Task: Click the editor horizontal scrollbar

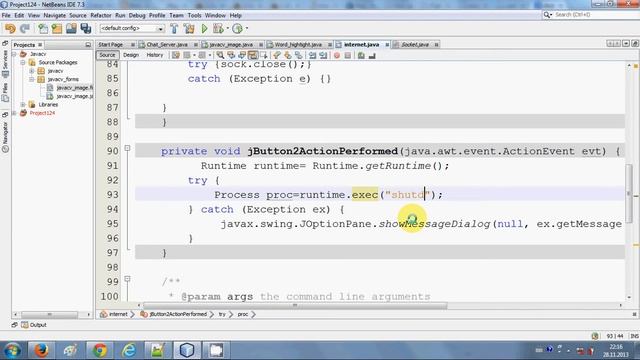Action: [295, 305]
